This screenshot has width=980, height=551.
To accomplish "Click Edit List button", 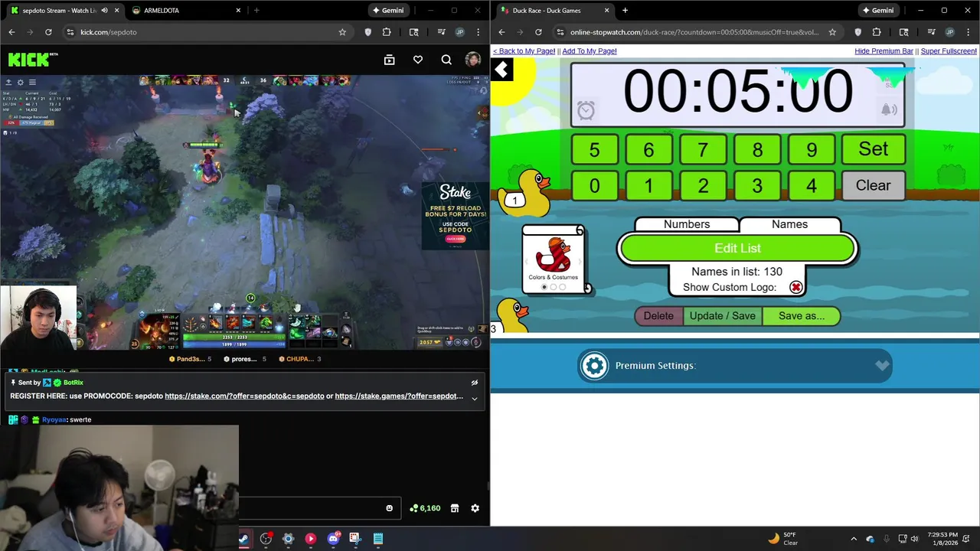I will [x=737, y=248].
